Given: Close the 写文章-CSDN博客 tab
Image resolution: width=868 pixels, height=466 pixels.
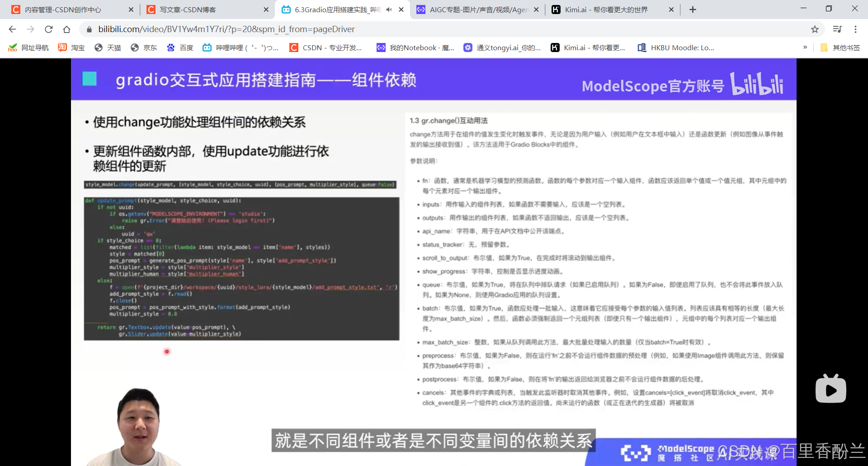Looking at the screenshot, I should point(266,10).
